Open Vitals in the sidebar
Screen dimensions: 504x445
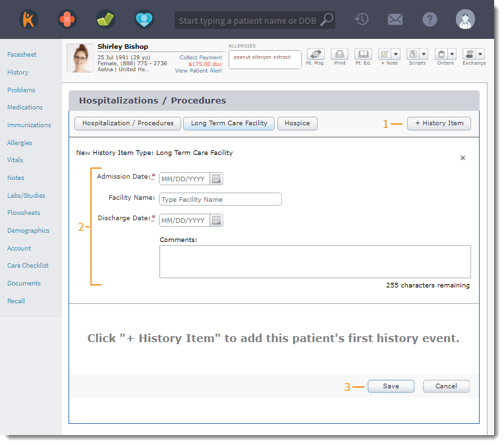[15, 160]
